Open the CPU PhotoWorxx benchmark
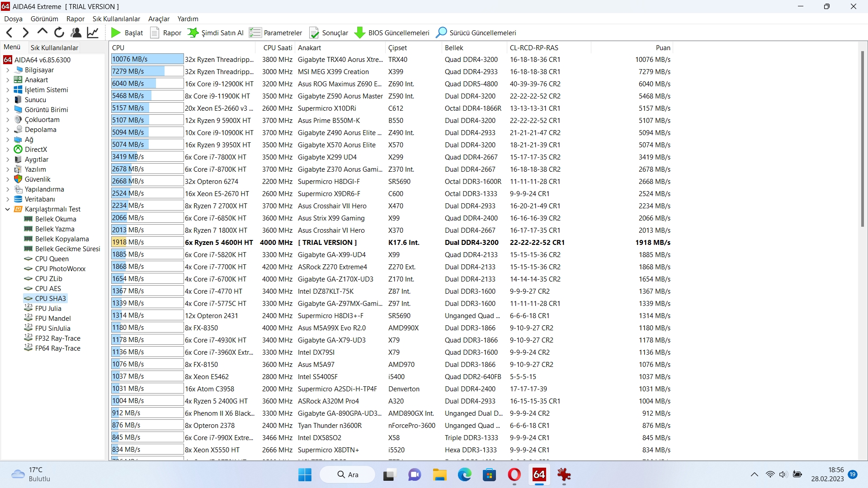 (55, 269)
